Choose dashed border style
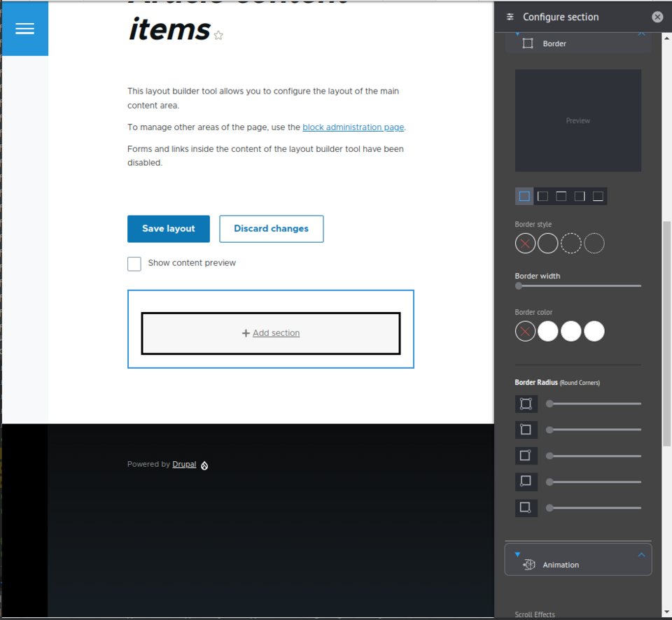 [571, 244]
